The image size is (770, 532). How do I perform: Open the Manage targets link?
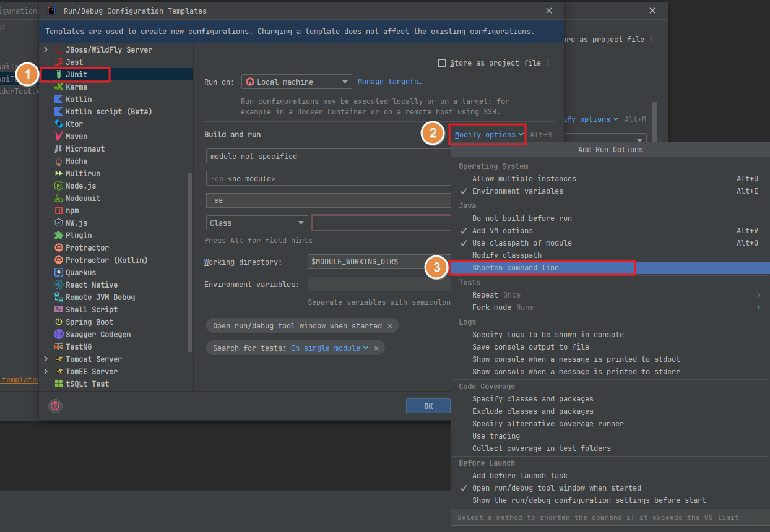click(x=390, y=82)
